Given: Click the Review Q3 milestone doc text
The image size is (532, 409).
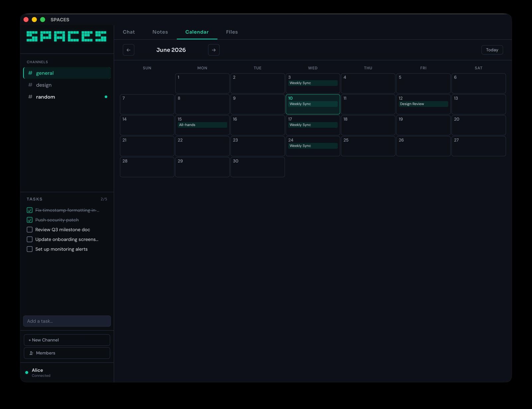Looking at the screenshot, I should [63, 230].
